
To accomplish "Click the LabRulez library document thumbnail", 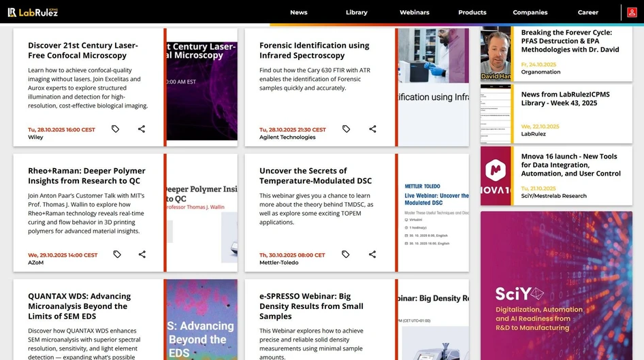I will coord(496,114).
